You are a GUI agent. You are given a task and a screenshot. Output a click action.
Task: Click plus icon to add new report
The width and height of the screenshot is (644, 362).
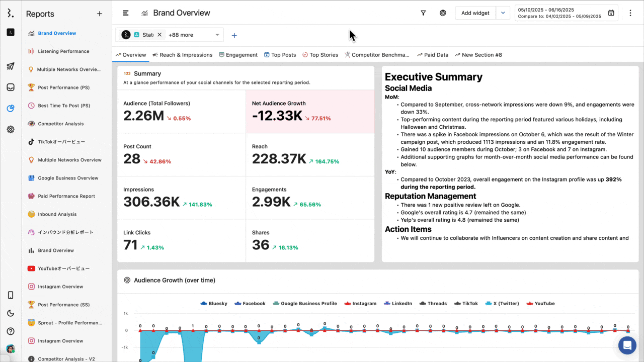(x=100, y=14)
